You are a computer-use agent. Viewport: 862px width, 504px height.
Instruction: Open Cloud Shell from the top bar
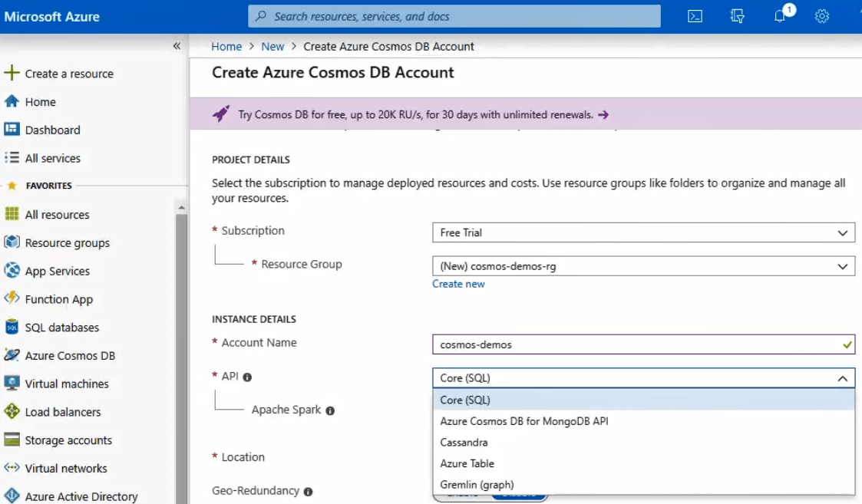click(695, 16)
